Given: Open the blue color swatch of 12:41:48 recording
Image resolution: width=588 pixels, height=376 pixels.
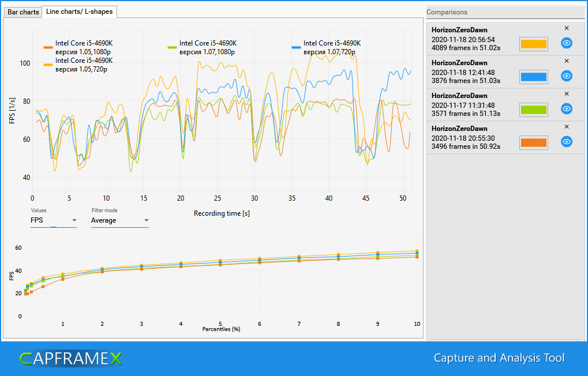Looking at the screenshot, I should click(x=534, y=77).
